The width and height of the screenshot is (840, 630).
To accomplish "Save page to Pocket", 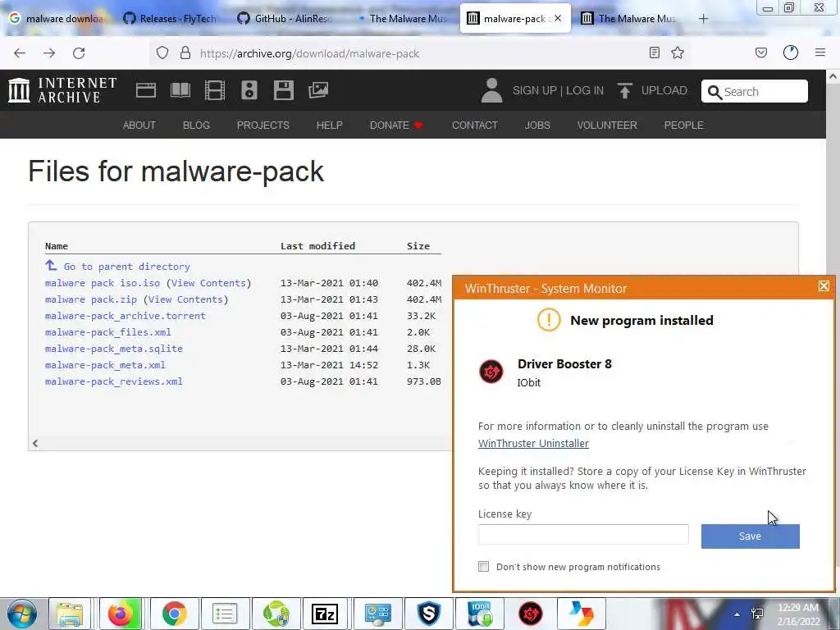I will pyautogui.click(x=761, y=52).
